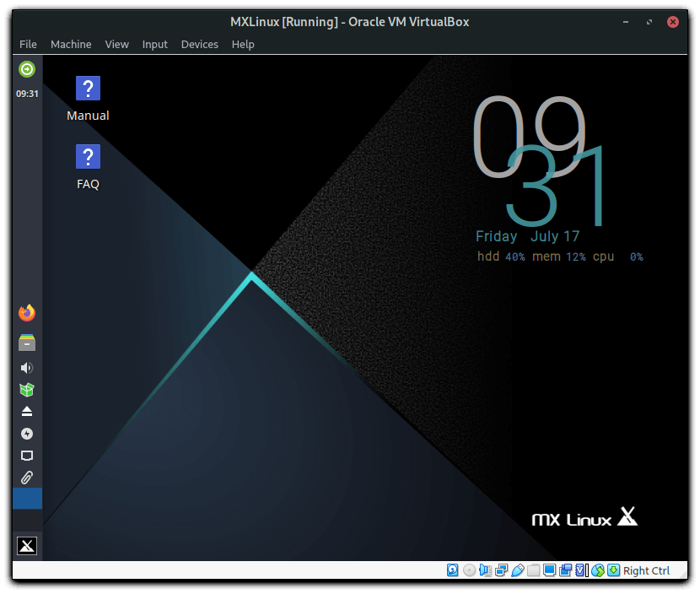Screen dimensions: 700x594
Task: Click the hard disk activity status icon
Action: (452, 570)
